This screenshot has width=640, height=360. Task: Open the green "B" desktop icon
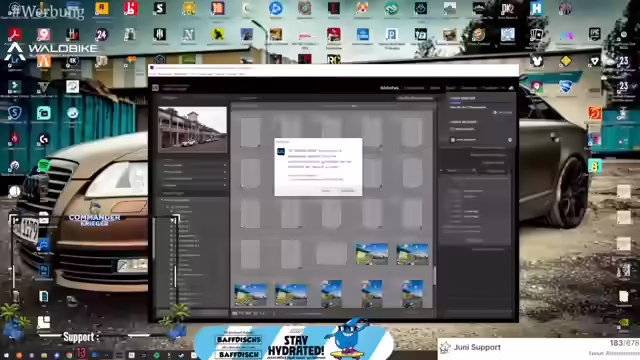(x=594, y=165)
